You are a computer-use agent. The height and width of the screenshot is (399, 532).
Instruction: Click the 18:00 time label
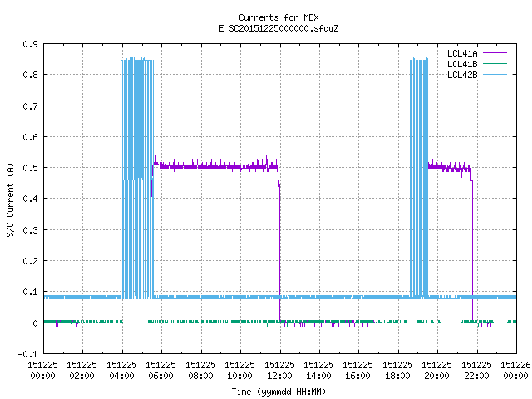click(x=397, y=376)
